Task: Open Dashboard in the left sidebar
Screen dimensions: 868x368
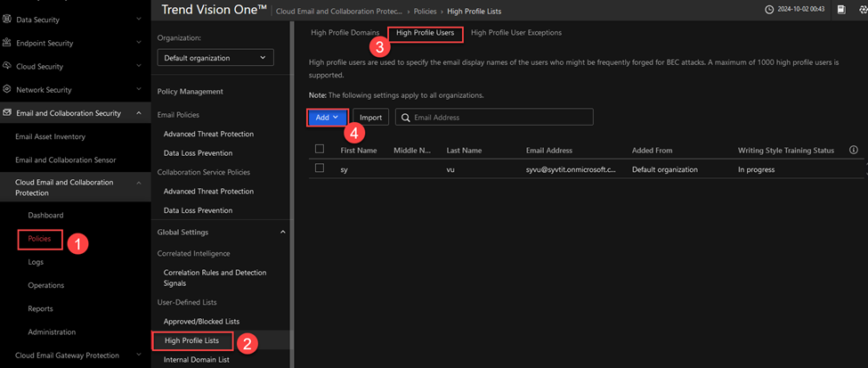Action: coord(45,215)
